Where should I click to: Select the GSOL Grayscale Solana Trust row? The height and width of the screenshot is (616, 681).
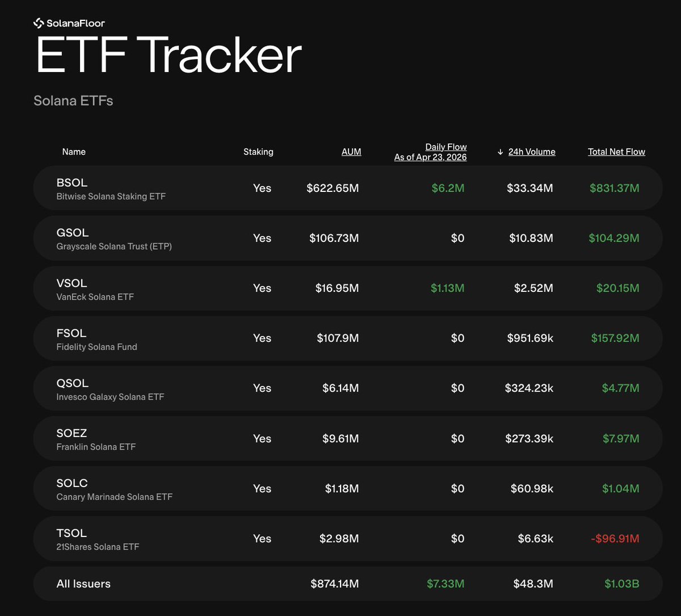pyautogui.click(x=113, y=238)
